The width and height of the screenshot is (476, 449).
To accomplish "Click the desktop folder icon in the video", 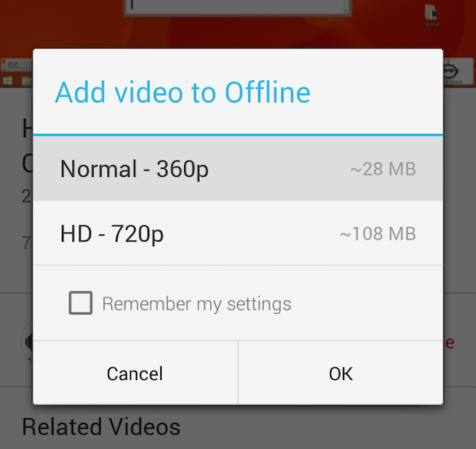I will tap(432, 13).
